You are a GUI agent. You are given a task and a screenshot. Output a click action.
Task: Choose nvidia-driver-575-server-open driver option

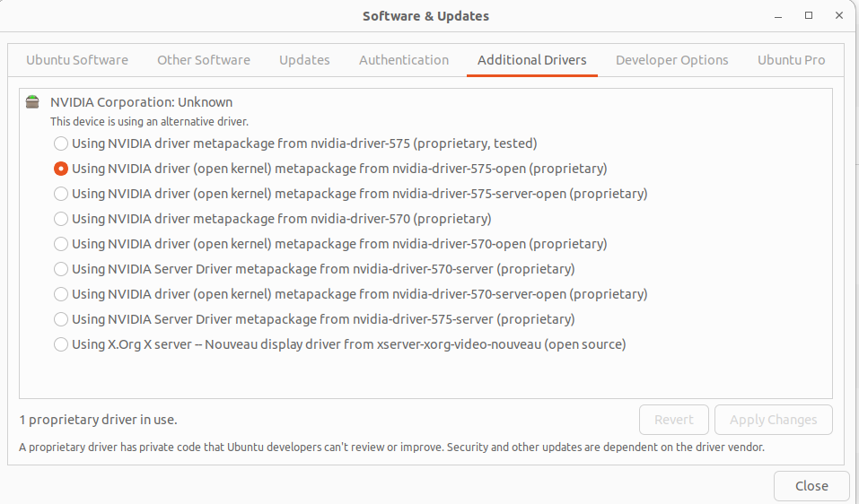coord(61,194)
